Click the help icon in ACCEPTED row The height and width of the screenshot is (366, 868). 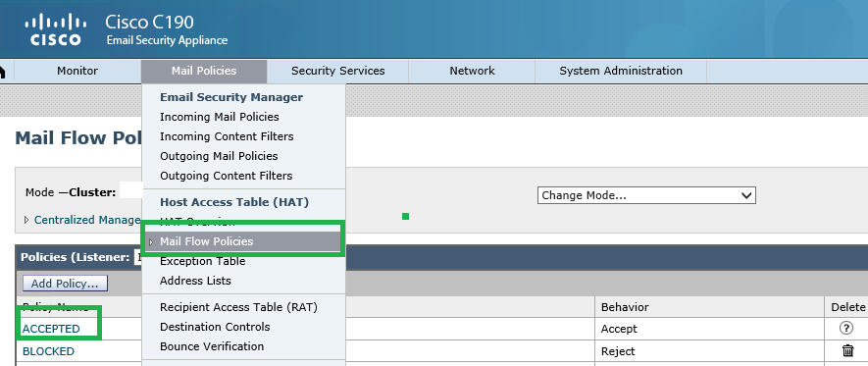click(845, 328)
